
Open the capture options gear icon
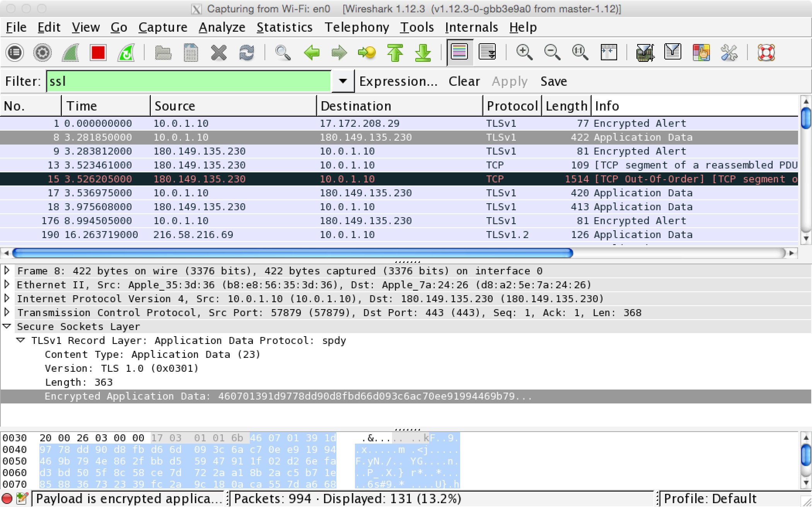tap(43, 53)
